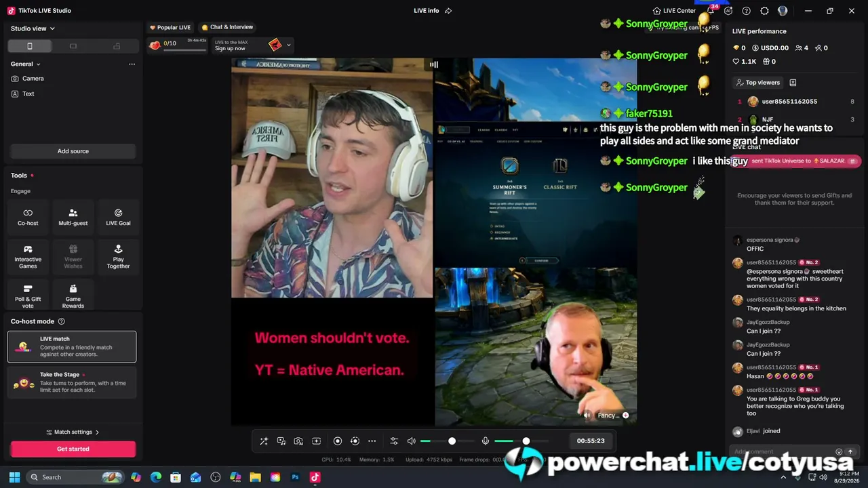Open Match settings
The height and width of the screenshot is (488, 868).
pos(73,432)
